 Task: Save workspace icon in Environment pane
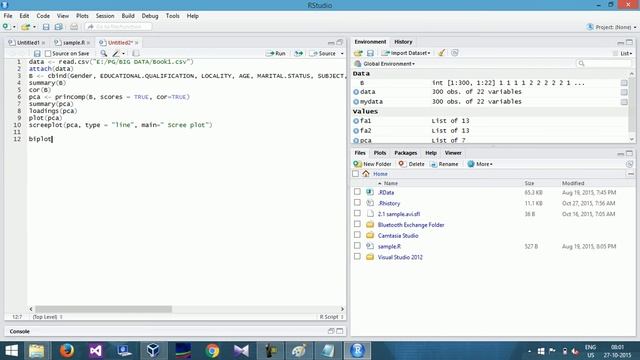click(x=370, y=53)
